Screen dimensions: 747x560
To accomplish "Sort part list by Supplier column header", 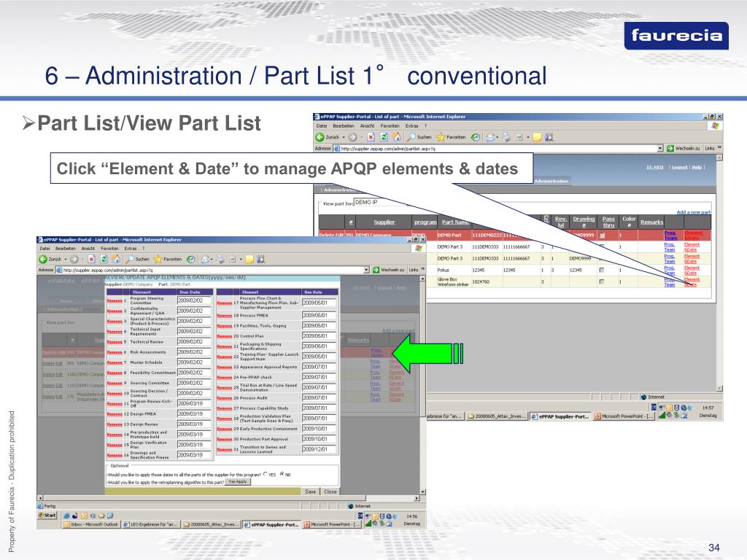I will pyautogui.click(x=384, y=222).
